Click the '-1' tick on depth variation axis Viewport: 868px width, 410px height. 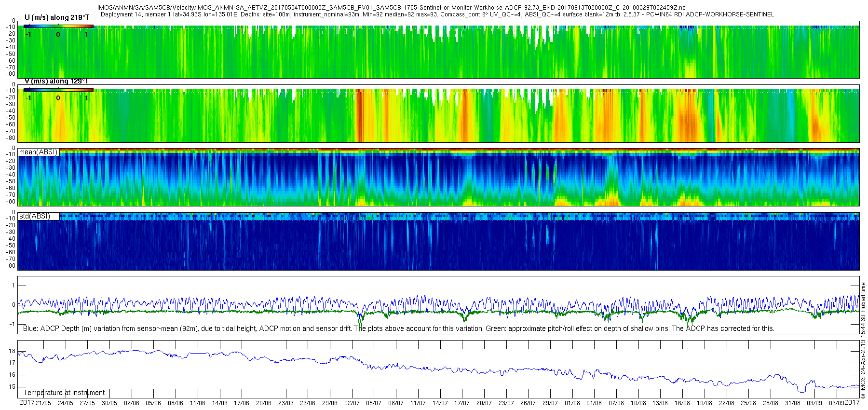tap(13, 324)
